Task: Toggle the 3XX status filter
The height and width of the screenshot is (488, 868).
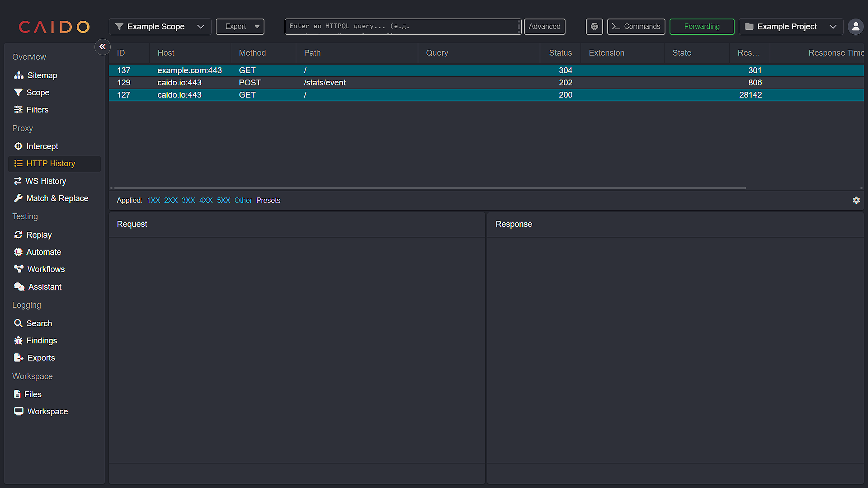Action: point(189,200)
